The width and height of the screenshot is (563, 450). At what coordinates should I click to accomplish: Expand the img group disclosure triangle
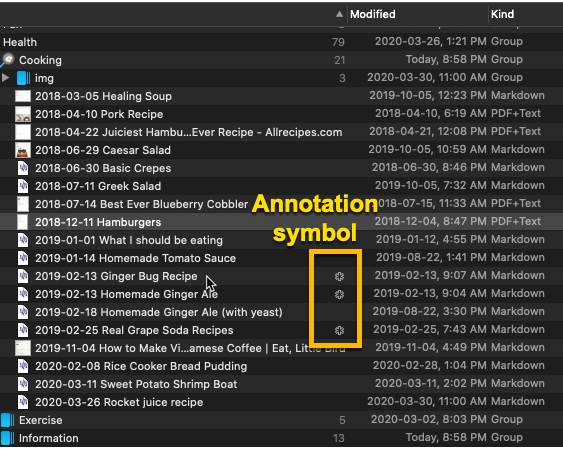point(5,78)
